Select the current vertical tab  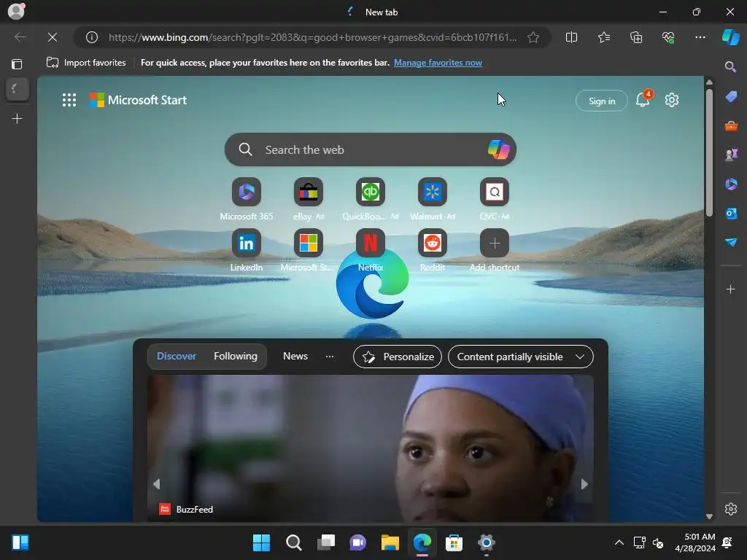coord(18,88)
